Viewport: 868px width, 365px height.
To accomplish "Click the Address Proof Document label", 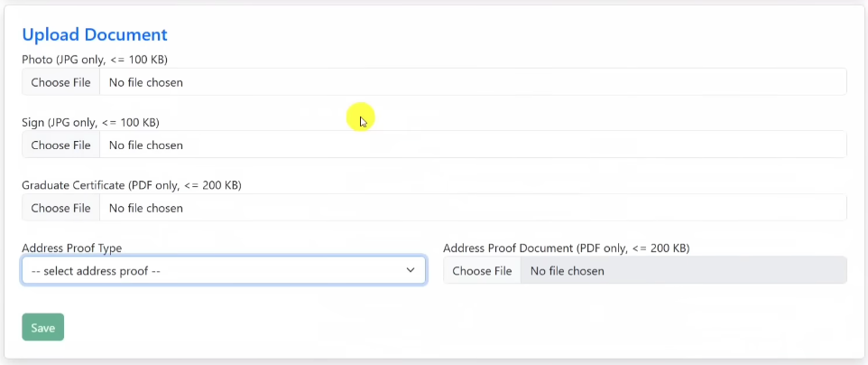I will pos(508,248).
